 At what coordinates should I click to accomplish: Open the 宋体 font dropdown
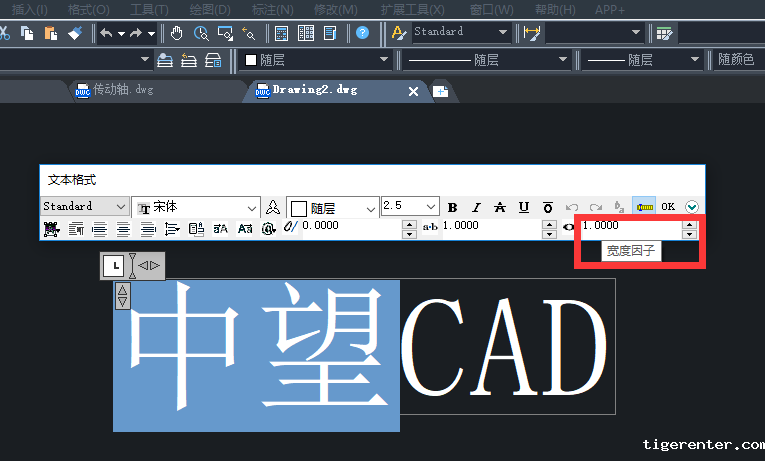pos(252,207)
